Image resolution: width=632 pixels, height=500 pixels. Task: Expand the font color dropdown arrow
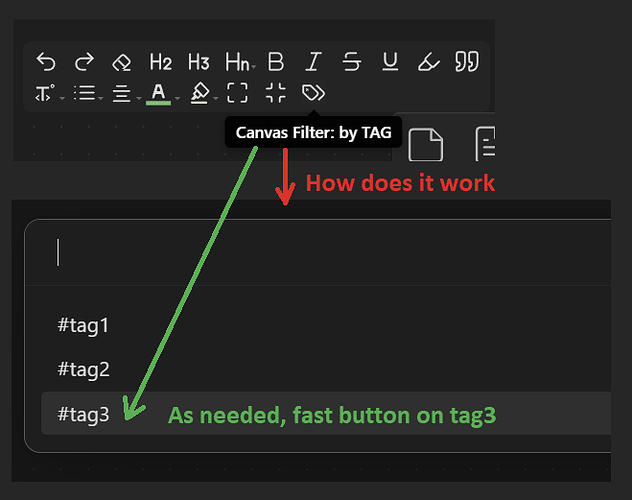pyautogui.click(x=177, y=98)
